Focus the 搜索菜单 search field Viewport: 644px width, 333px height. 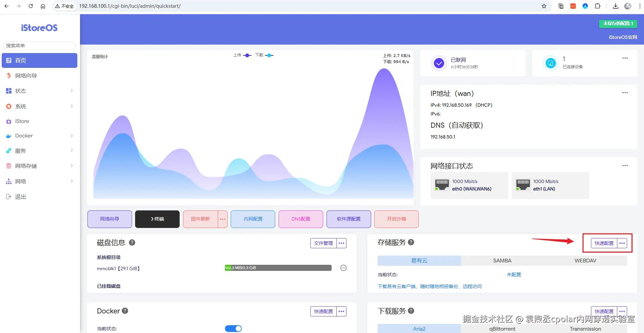(x=40, y=46)
